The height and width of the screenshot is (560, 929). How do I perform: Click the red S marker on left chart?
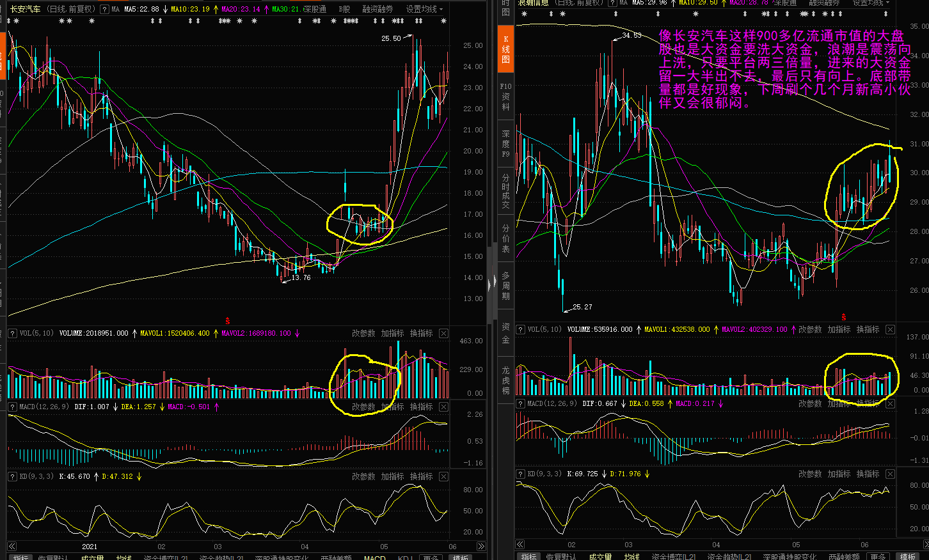227,321
